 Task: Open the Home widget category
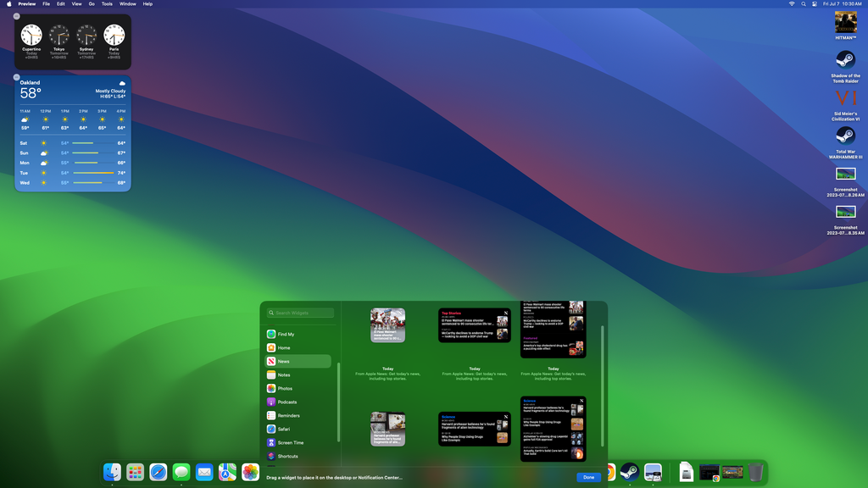(287, 347)
